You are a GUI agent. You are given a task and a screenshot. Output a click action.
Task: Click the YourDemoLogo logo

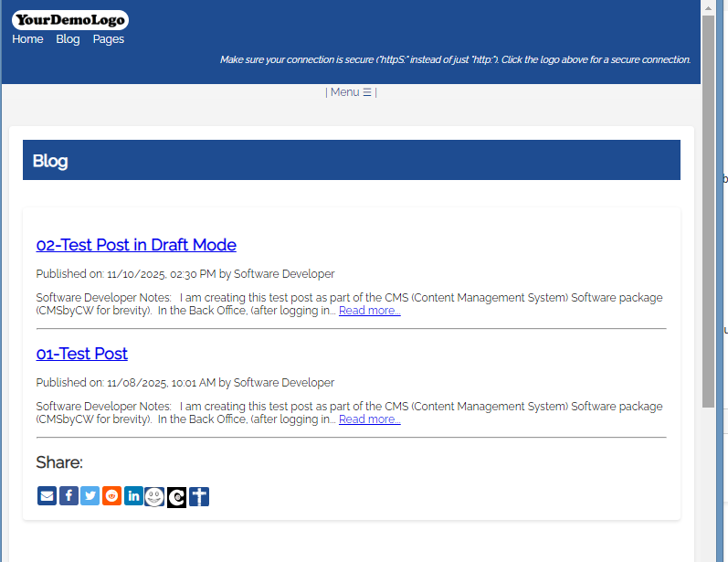pyautogui.click(x=70, y=20)
